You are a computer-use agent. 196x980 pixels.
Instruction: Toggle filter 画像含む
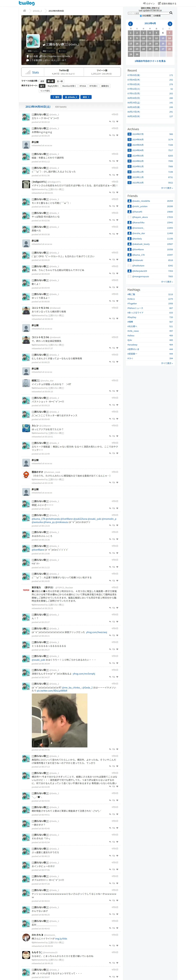[x=105, y=86]
